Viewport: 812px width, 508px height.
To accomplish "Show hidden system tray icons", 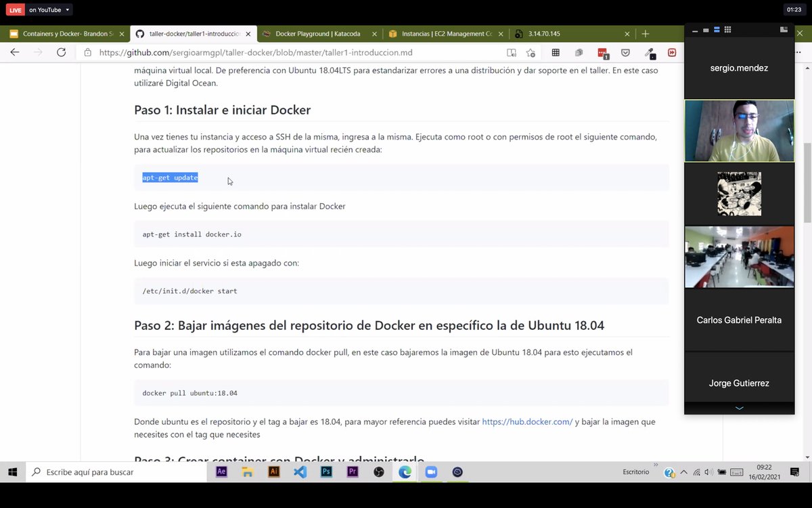I will (683, 472).
